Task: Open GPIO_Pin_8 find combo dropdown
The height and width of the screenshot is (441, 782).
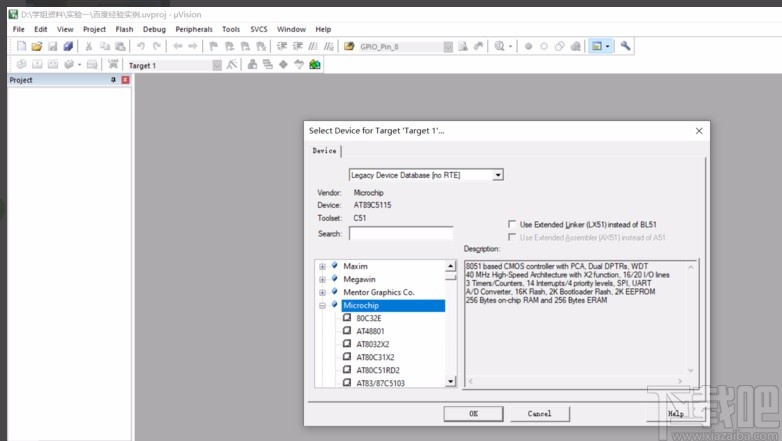Action: click(448, 47)
